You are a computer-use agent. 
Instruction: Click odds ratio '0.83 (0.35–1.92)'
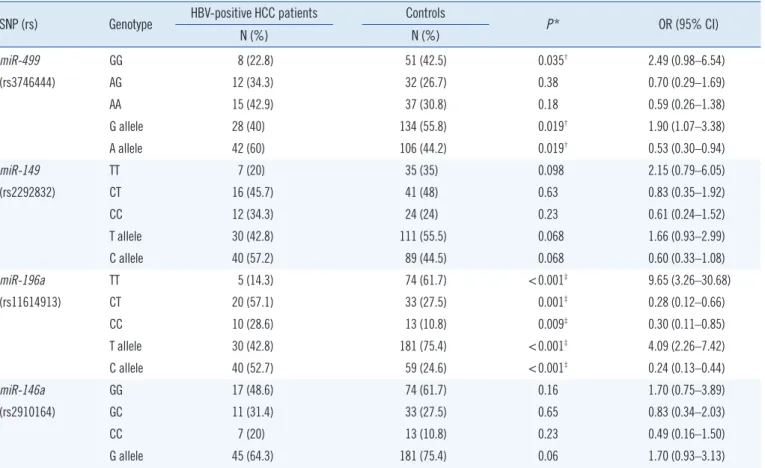pos(686,192)
